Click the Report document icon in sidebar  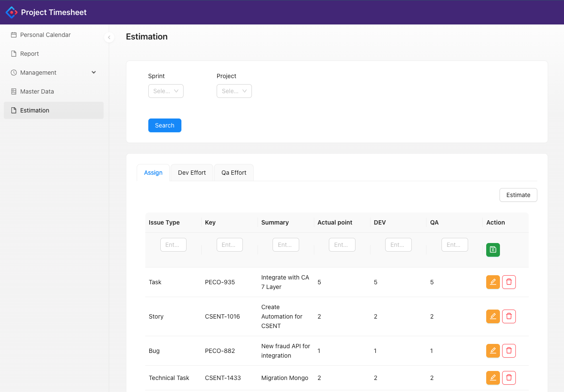pyautogui.click(x=14, y=53)
